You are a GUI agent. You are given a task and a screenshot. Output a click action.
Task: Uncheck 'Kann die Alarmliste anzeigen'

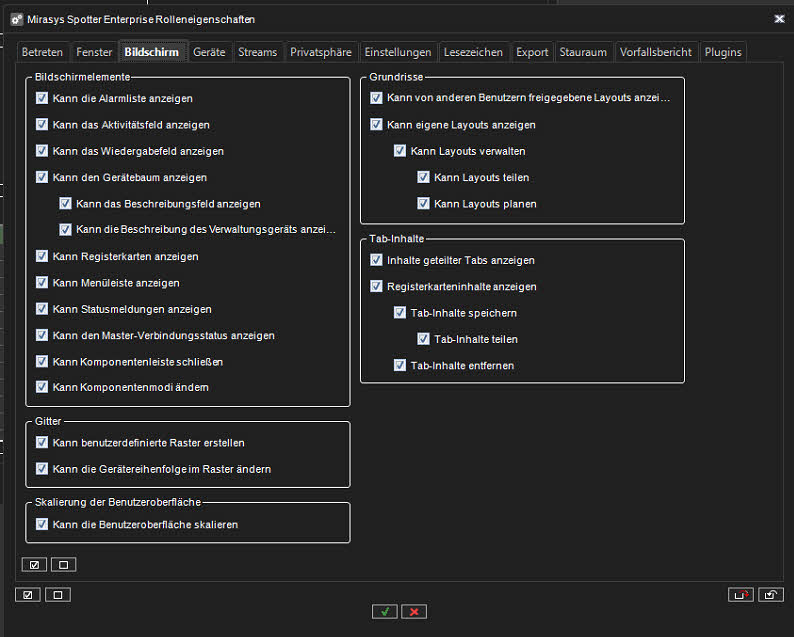[x=42, y=99]
